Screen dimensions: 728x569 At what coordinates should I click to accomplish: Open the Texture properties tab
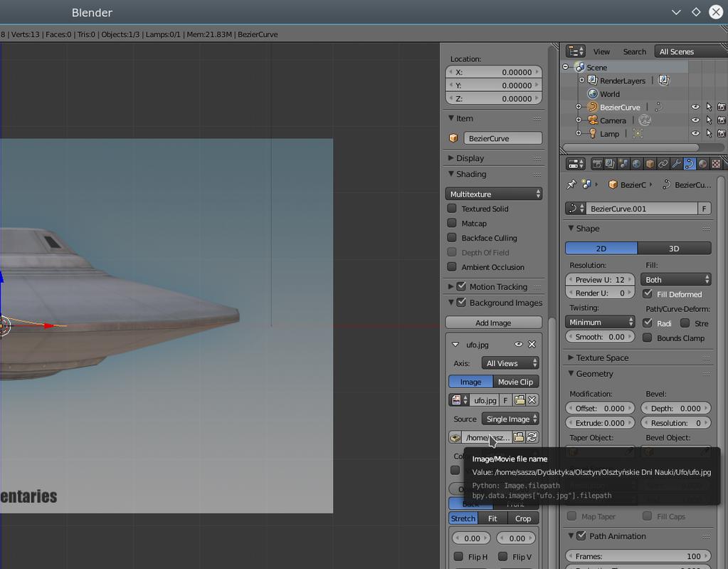click(x=716, y=164)
